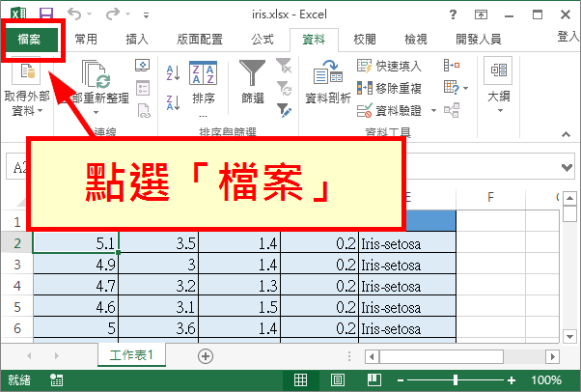This screenshot has width=581, height=392.
Task: Click the edit links icon in 連線 group
Action: click(x=144, y=110)
